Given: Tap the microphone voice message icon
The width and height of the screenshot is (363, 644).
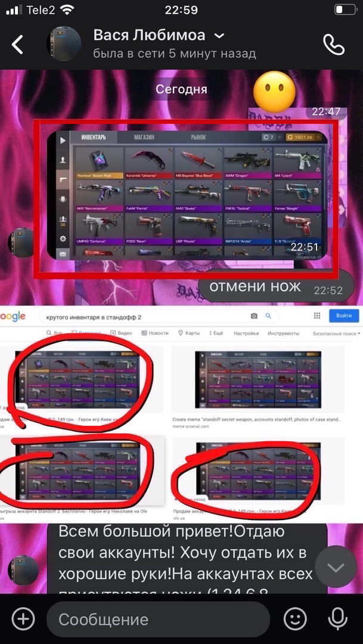Looking at the screenshot, I should [x=337, y=618].
